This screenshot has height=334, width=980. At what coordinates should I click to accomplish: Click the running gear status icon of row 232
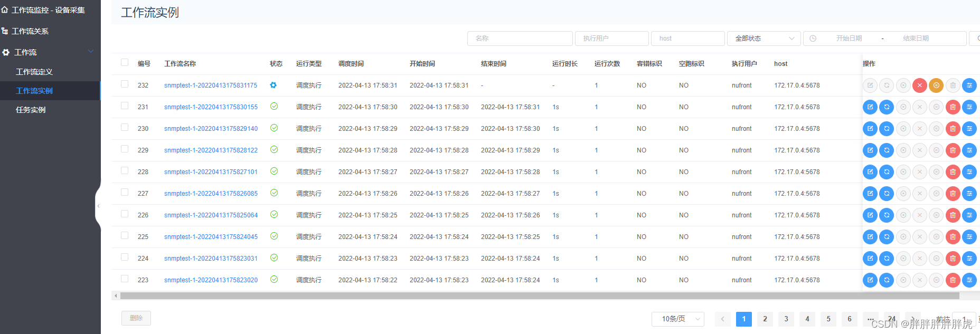click(274, 85)
